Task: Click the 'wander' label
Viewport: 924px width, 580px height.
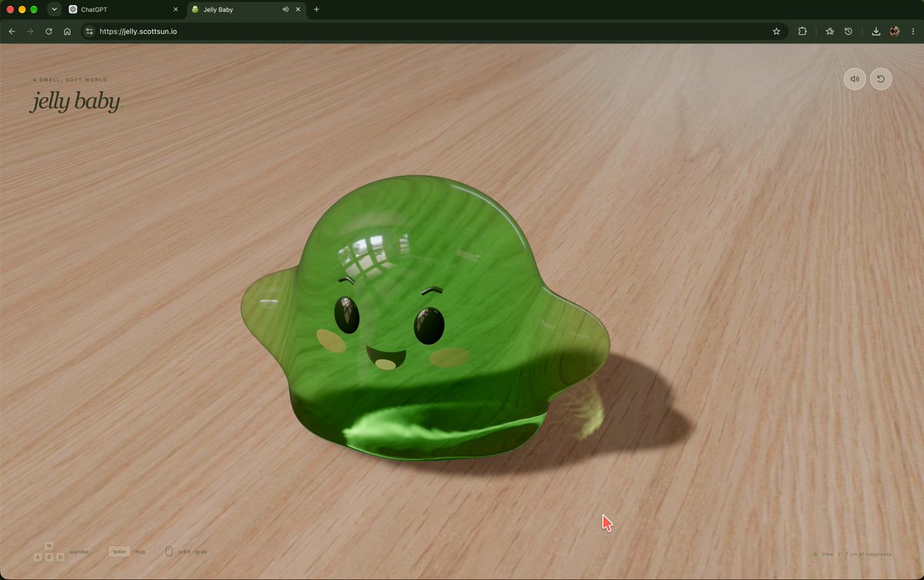Action: (x=79, y=552)
